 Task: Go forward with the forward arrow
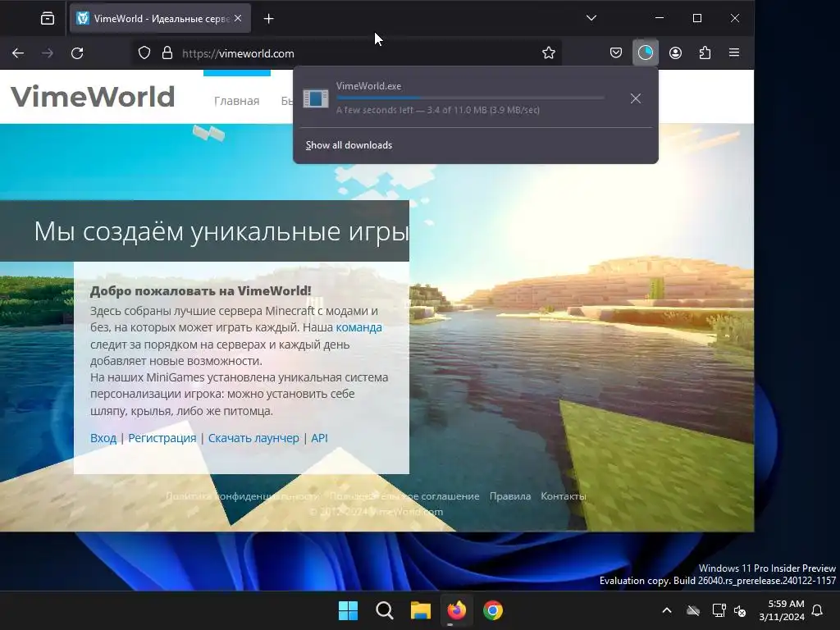[48, 53]
